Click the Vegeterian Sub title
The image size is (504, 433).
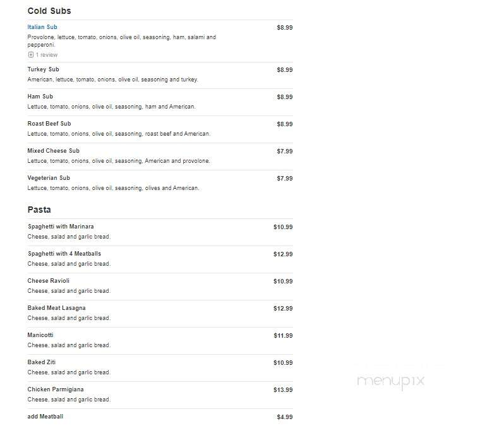(49, 178)
